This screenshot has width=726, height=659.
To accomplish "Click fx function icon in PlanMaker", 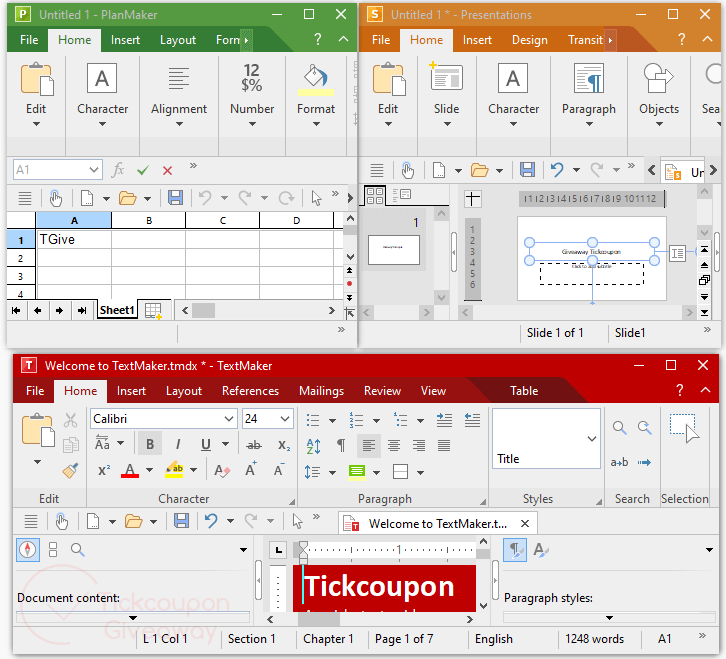I will [x=118, y=169].
